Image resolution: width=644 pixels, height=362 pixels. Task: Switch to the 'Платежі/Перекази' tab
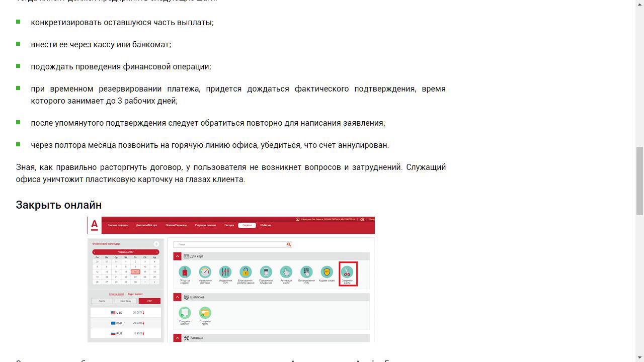(176, 225)
